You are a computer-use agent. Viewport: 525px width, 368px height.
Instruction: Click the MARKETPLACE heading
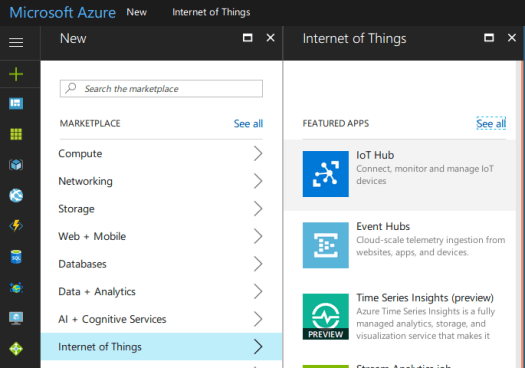[x=90, y=123]
